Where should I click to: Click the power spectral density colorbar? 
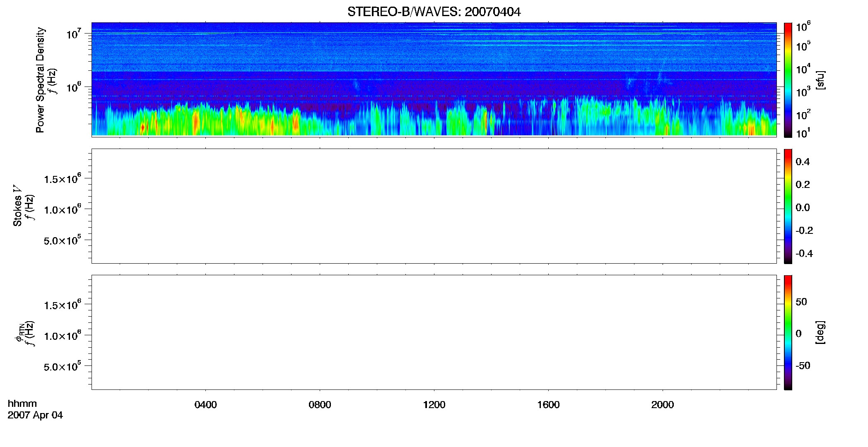(788, 80)
